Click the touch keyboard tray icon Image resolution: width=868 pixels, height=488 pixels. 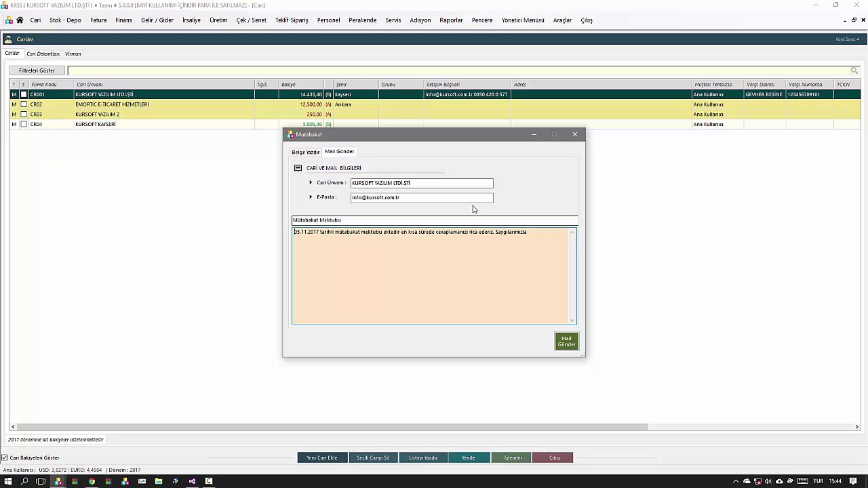click(802, 481)
